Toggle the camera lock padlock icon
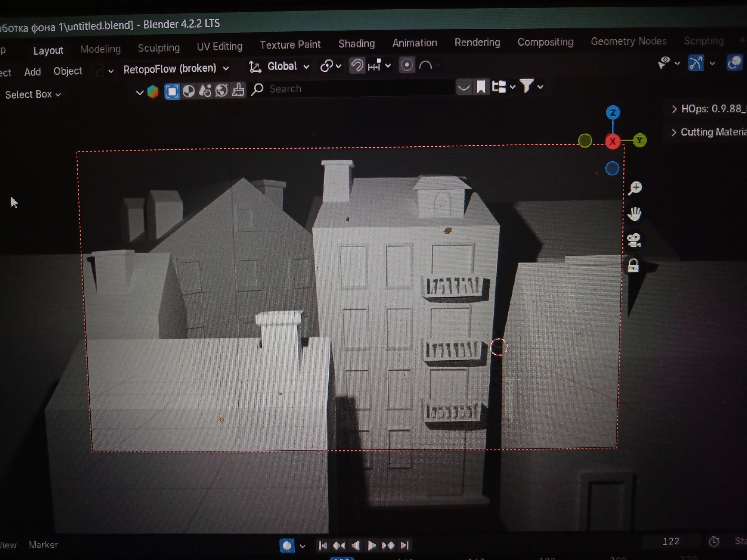 tap(633, 266)
